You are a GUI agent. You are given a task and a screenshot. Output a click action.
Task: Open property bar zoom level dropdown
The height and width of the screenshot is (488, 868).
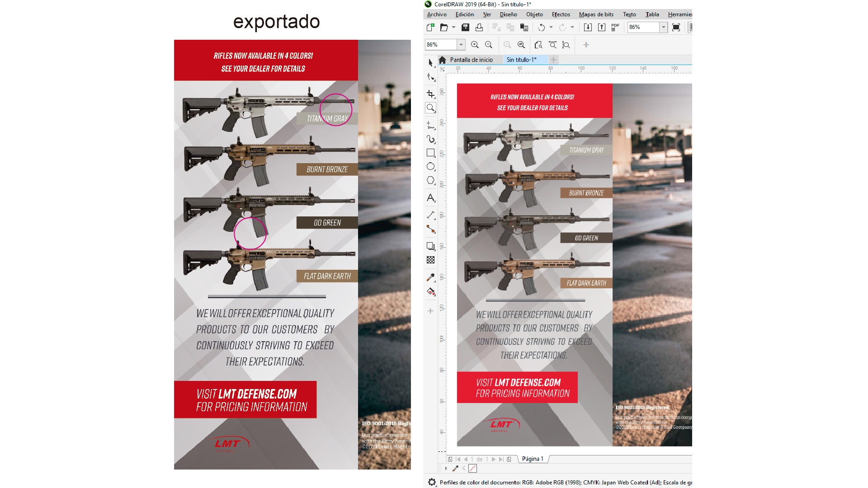point(461,45)
